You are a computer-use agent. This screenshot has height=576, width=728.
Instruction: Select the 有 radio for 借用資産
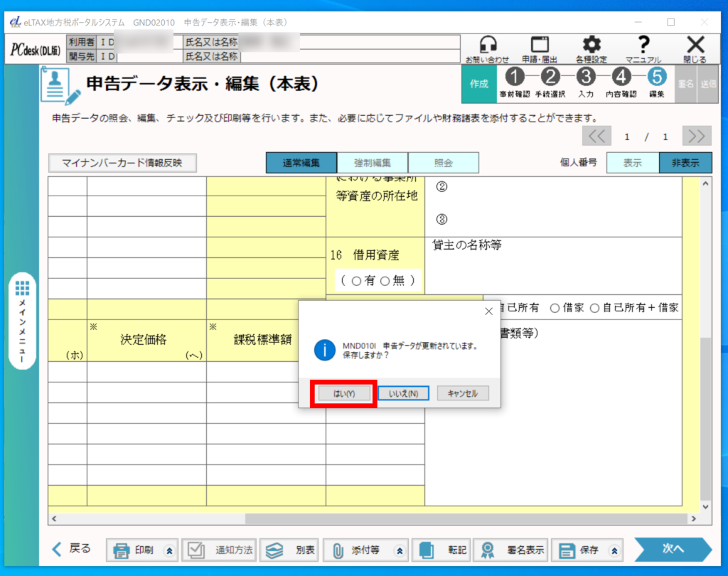(x=356, y=281)
